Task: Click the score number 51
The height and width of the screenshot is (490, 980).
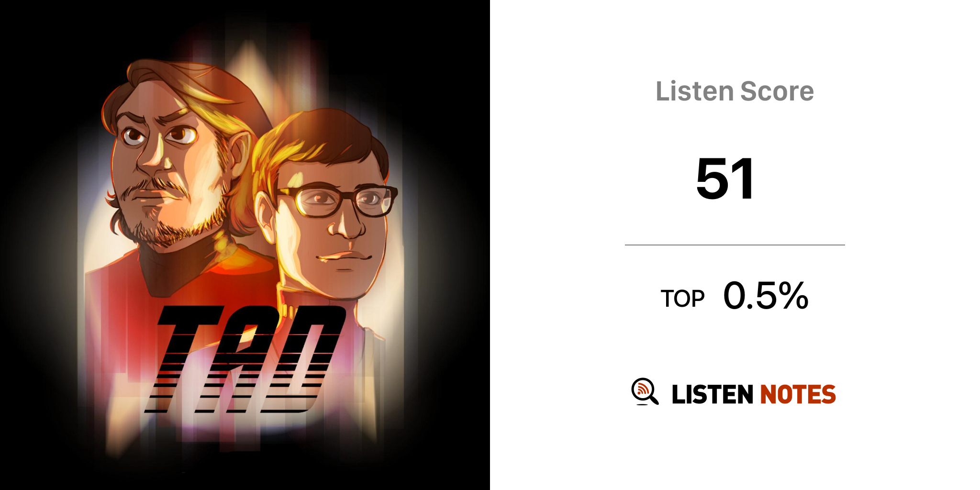Action: coord(725,179)
